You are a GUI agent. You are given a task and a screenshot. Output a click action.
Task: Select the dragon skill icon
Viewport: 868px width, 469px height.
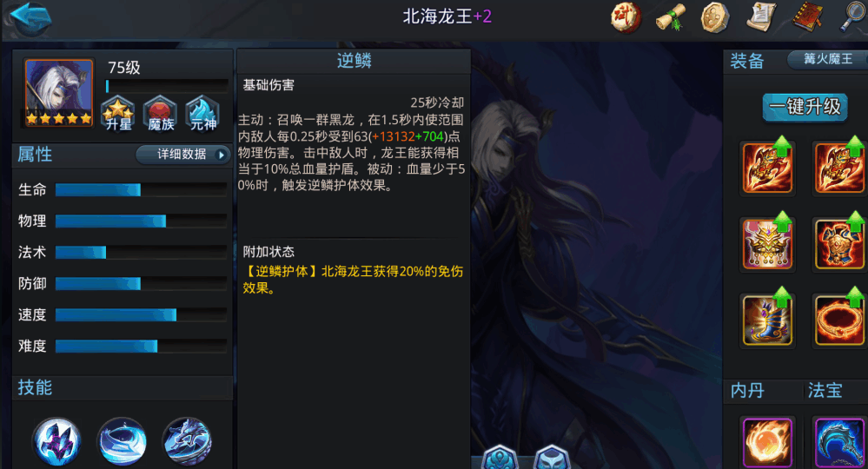coord(187,441)
